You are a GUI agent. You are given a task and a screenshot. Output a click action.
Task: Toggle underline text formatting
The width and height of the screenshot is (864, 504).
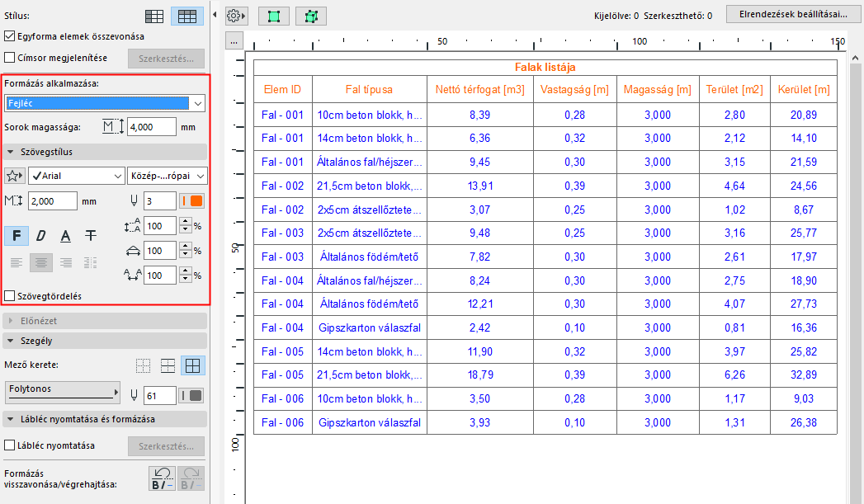pos(66,236)
